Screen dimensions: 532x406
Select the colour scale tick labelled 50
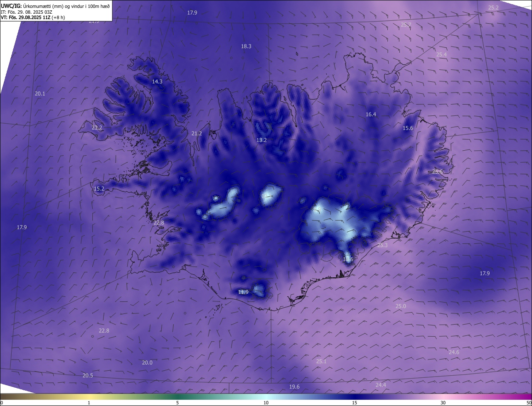(529, 403)
